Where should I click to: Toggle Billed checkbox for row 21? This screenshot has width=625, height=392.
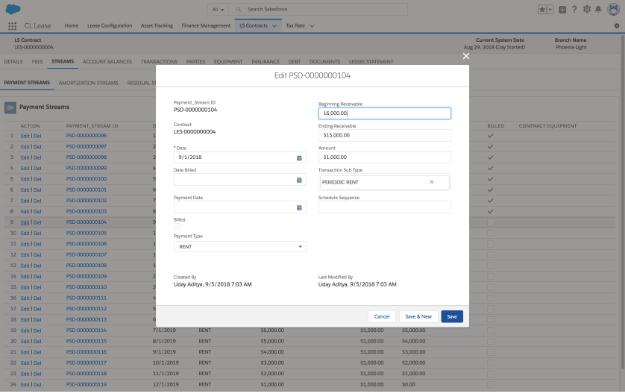[x=491, y=352]
